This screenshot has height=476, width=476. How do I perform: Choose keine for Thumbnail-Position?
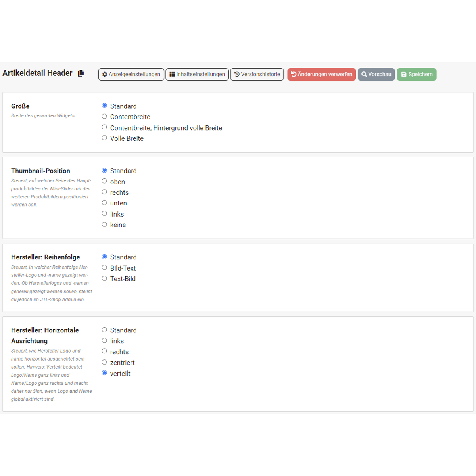[104, 224]
